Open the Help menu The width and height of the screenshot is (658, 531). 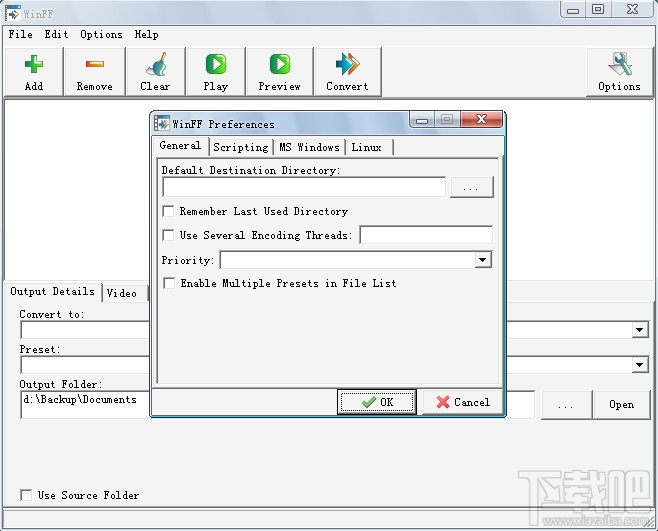[x=146, y=34]
